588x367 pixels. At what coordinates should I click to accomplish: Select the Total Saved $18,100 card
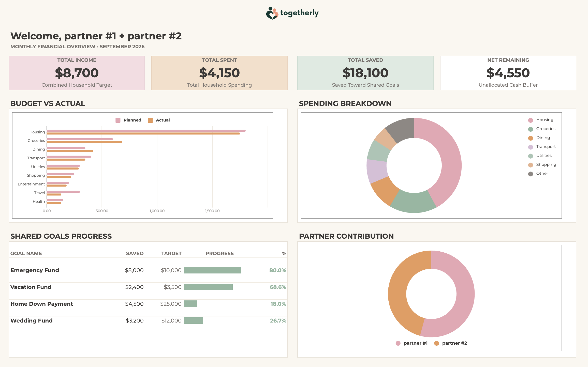pyautogui.click(x=365, y=73)
